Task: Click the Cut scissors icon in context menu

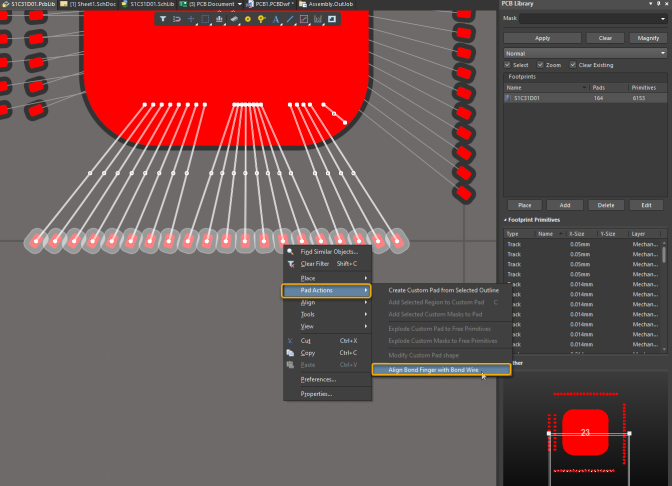Action: pyautogui.click(x=290, y=341)
